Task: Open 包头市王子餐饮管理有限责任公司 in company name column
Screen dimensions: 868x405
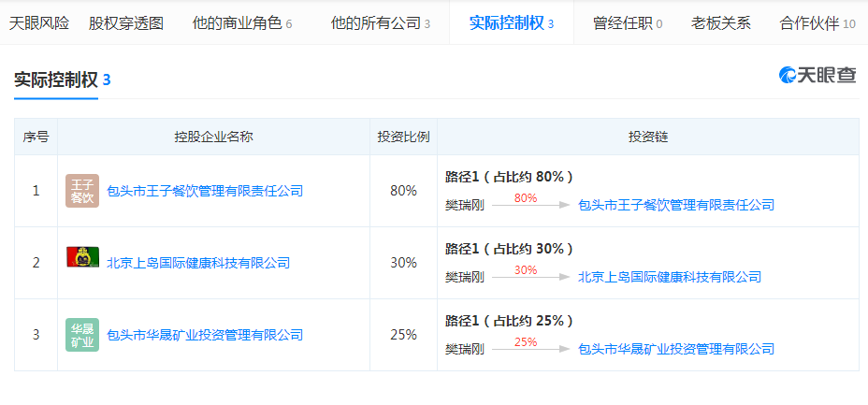Action: tap(205, 192)
